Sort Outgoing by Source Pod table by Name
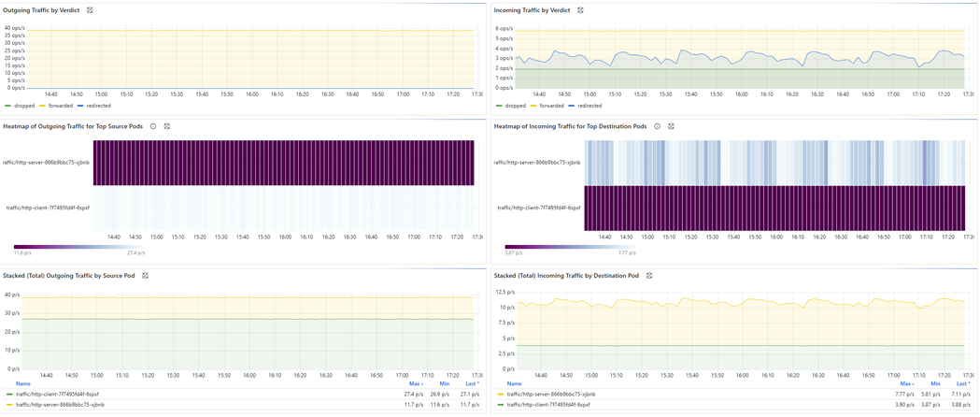The image size is (980, 417). point(23,383)
